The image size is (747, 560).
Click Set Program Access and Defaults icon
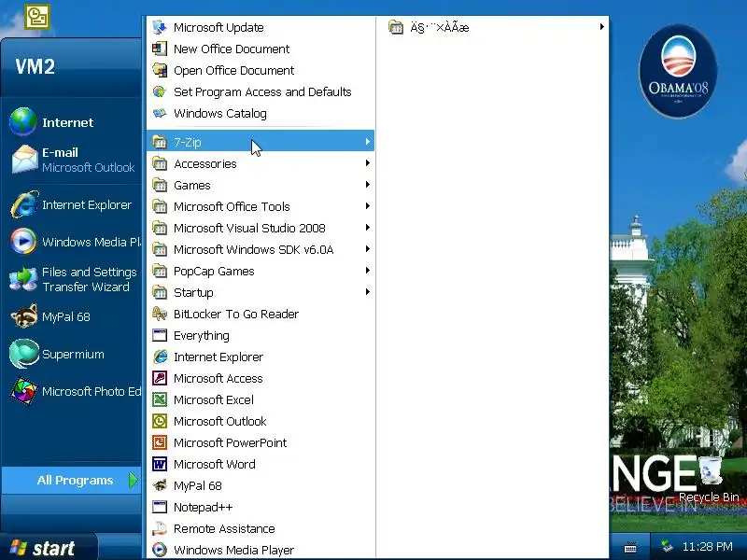(160, 91)
